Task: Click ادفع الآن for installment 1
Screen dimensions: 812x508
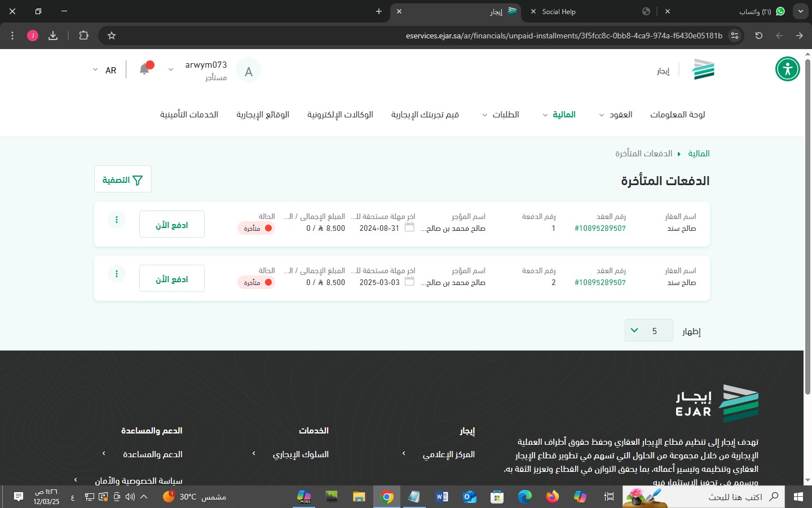Action: point(172,225)
